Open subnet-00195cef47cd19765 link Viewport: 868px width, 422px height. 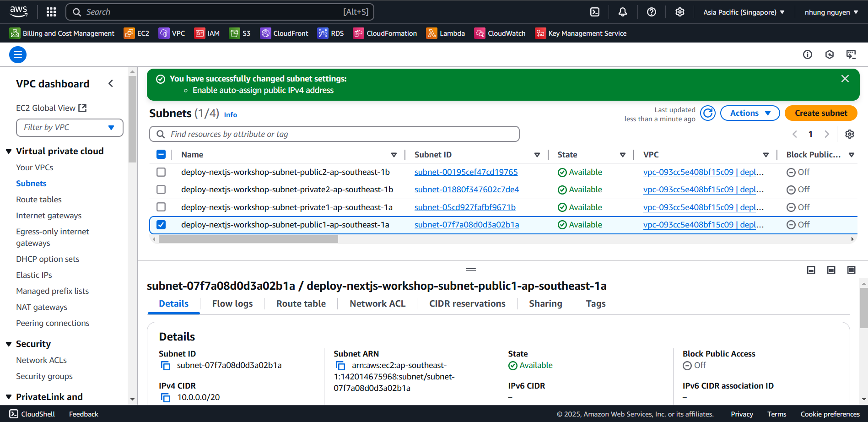coord(466,172)
